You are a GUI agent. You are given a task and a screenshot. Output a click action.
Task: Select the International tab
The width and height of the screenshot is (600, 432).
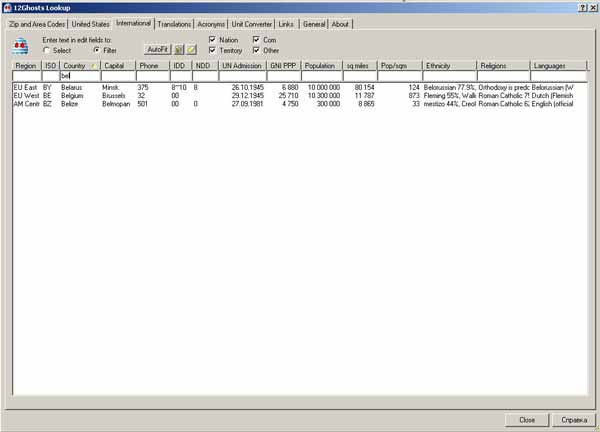(x=134, y=23)
